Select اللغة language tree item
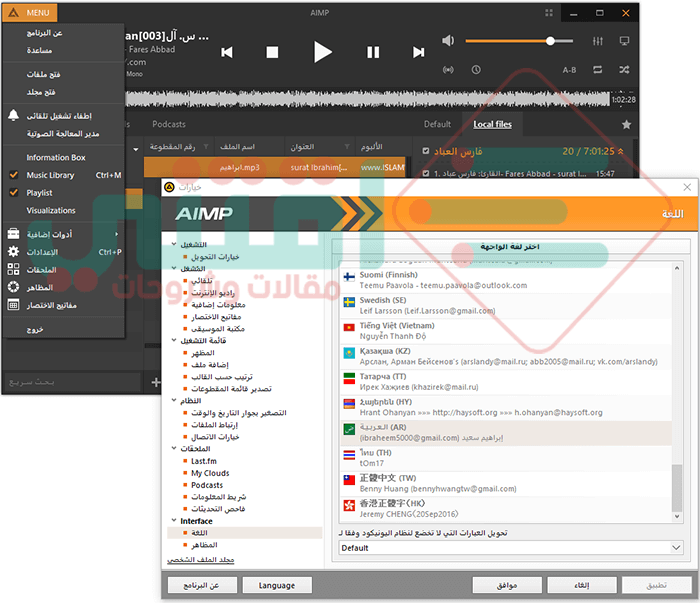The image size is (700, 603). (245, 533)
